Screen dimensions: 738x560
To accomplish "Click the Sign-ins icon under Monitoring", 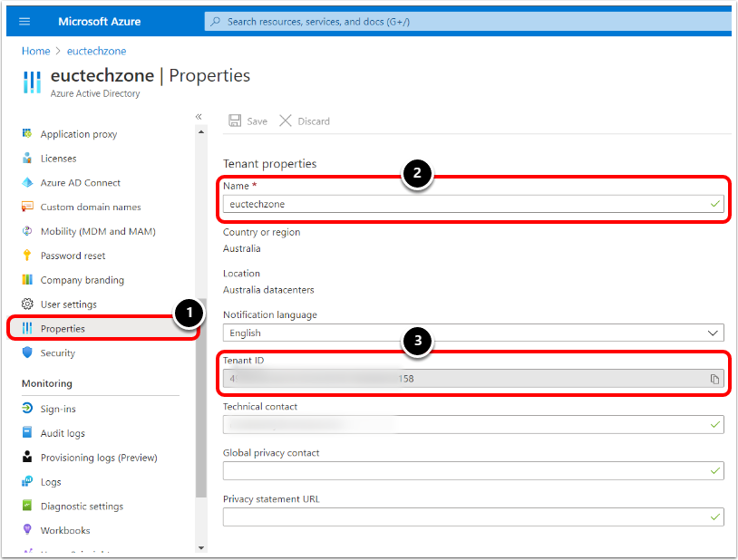I will point(27,410).
